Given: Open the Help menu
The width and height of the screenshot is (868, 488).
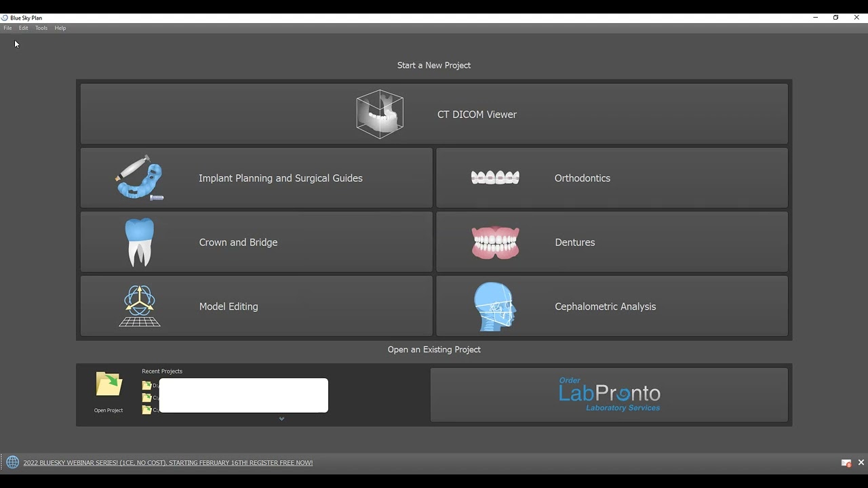Looking at the screenshot, I should (x=60, y=28).
